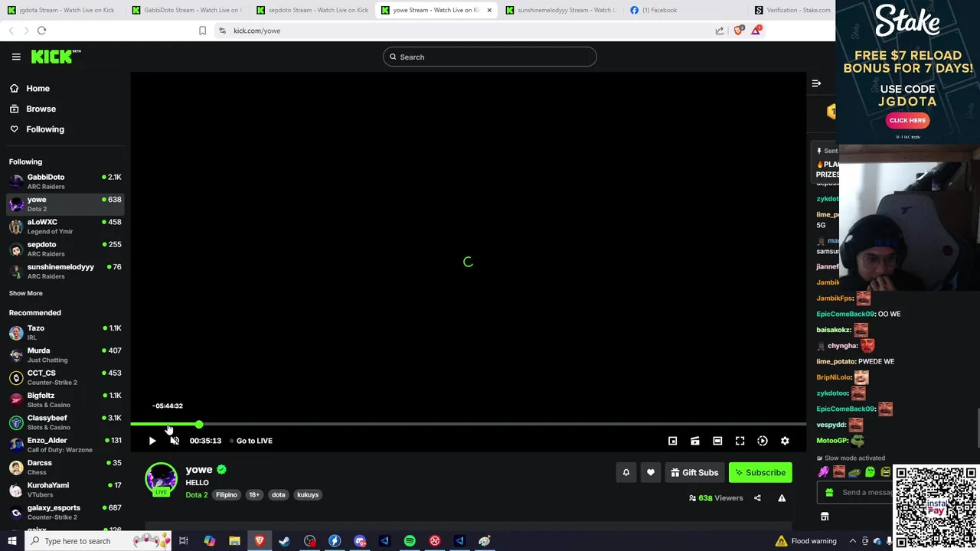Open the playback speed control
The height and width of the screenshot is (551, 980).
coord(763,441)
